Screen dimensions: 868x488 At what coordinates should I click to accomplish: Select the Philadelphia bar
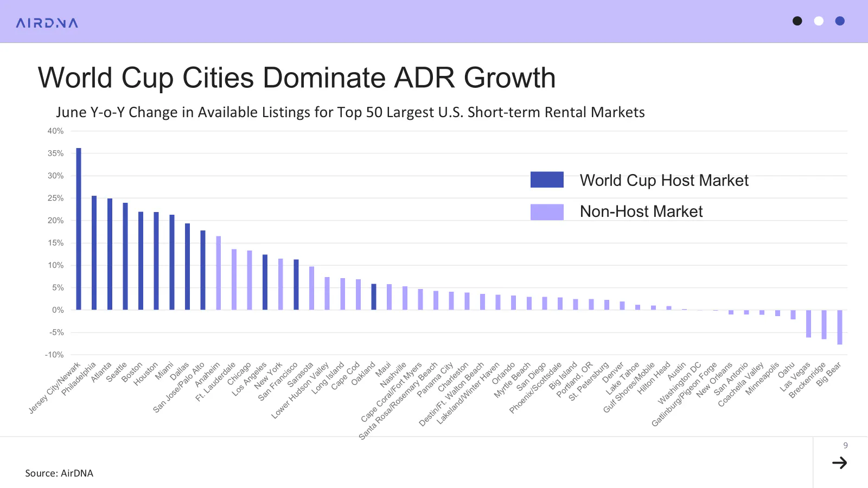94,253
